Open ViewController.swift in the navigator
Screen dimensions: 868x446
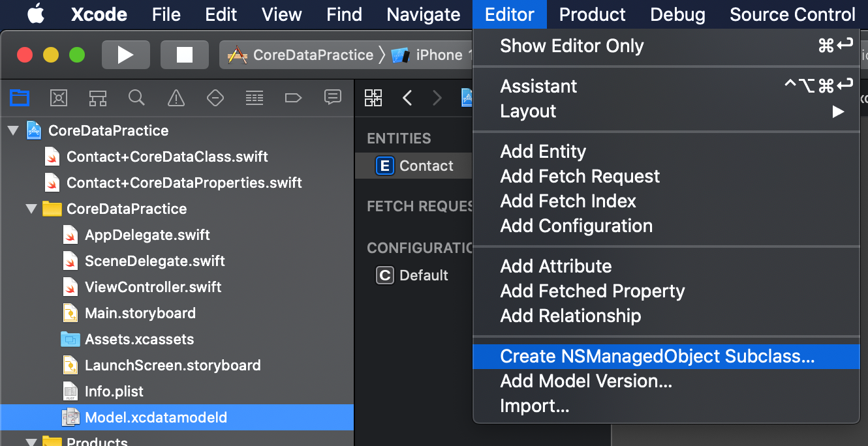(153, 287)
